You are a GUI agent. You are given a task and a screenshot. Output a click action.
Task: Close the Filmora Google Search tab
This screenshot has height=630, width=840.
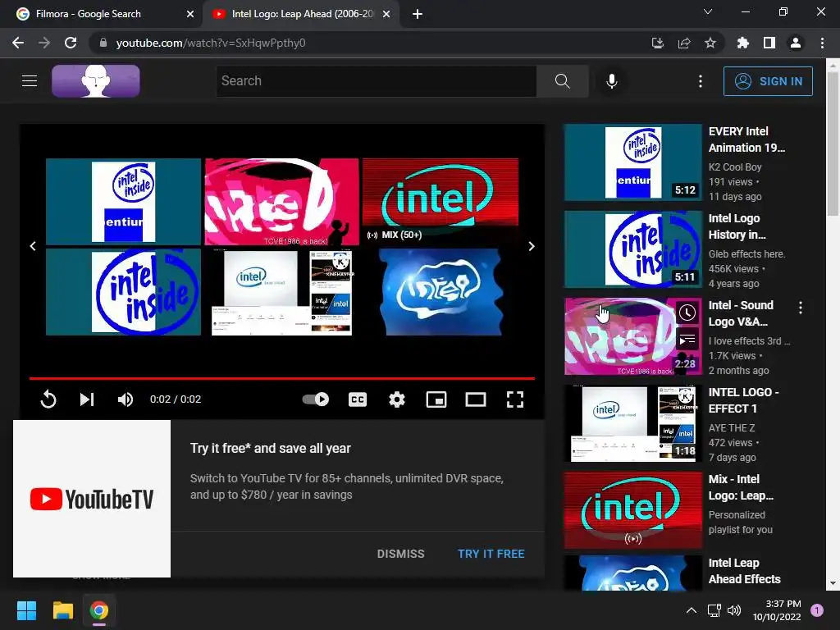coord(189,14)
